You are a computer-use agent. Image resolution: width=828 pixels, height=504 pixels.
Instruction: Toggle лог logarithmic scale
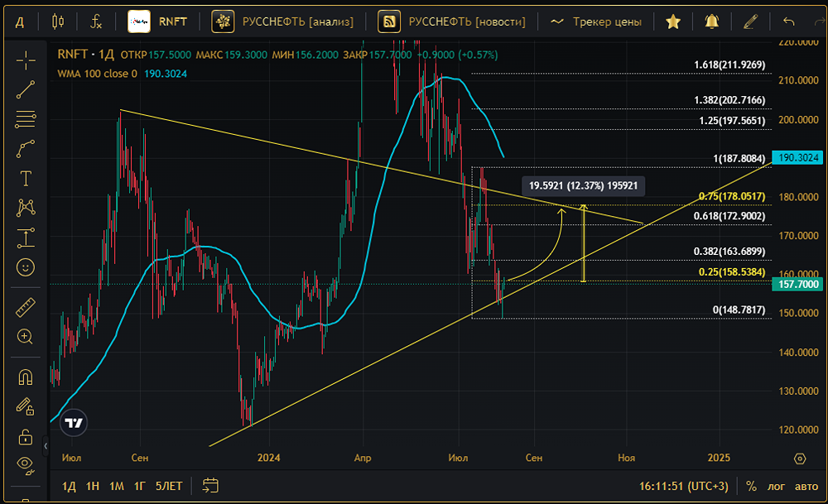coord(776,486)
